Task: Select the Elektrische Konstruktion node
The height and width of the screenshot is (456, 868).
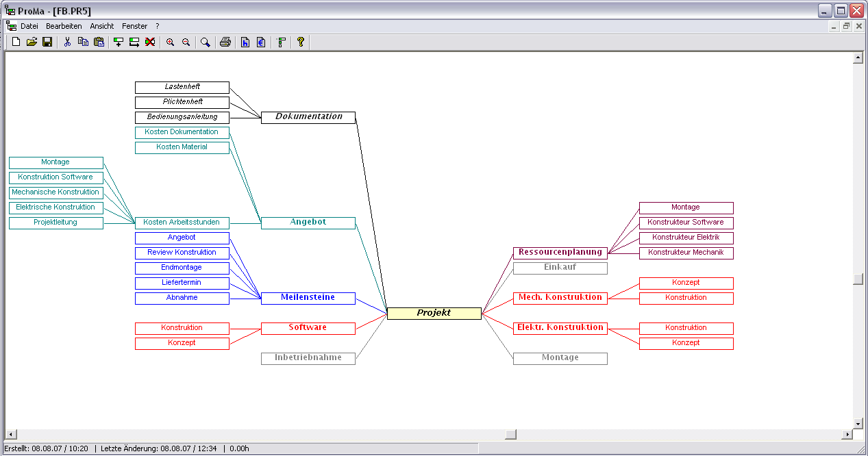Action: pos(56,208)
